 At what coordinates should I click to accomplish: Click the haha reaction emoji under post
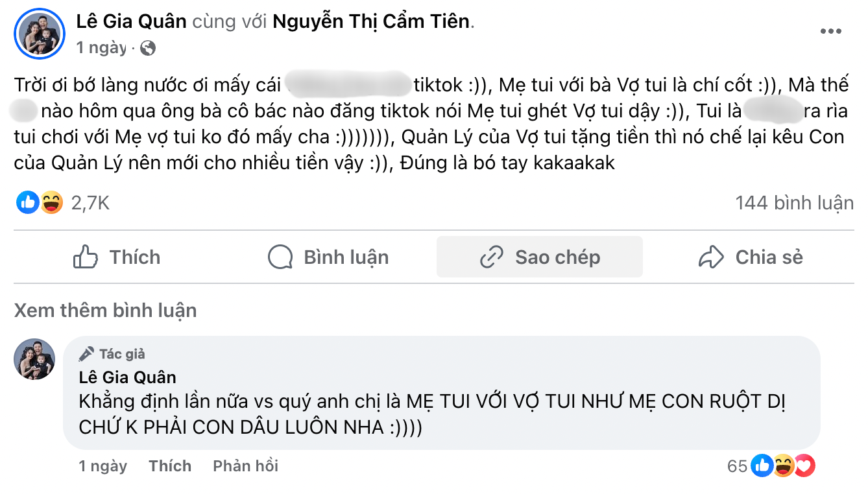tap(51, 203)
